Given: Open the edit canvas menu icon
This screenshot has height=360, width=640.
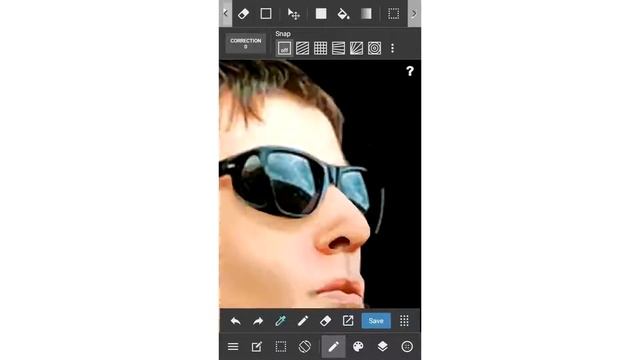Looking at the screenshot, I should (x=256, y=347).
